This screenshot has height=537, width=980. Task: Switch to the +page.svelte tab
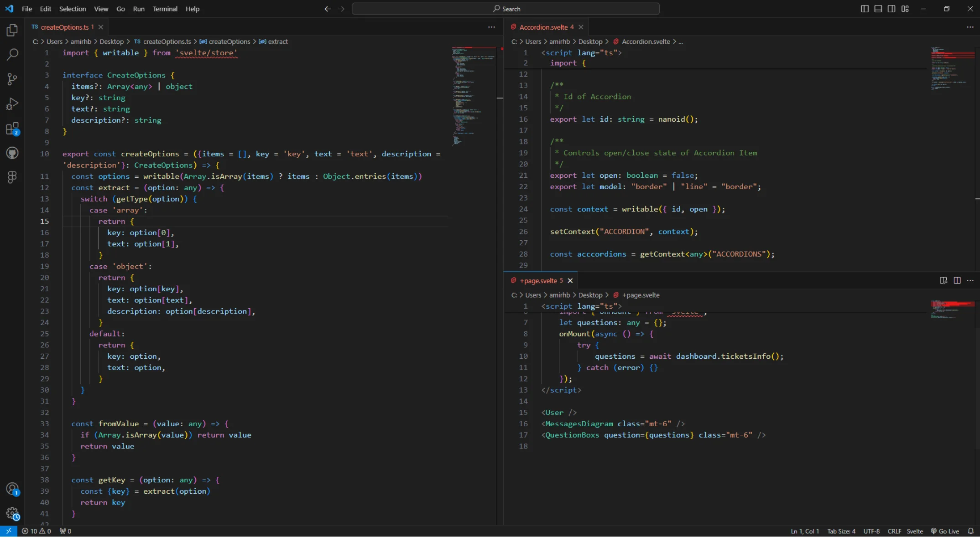pyautogui.click(x=538, y=280)
